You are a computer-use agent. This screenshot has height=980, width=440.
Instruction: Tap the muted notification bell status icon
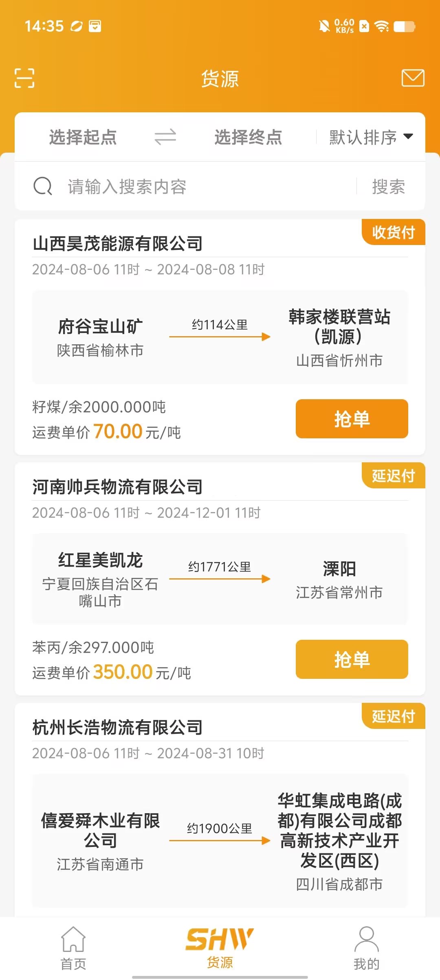pyautogui.click(x=324, y=26)
